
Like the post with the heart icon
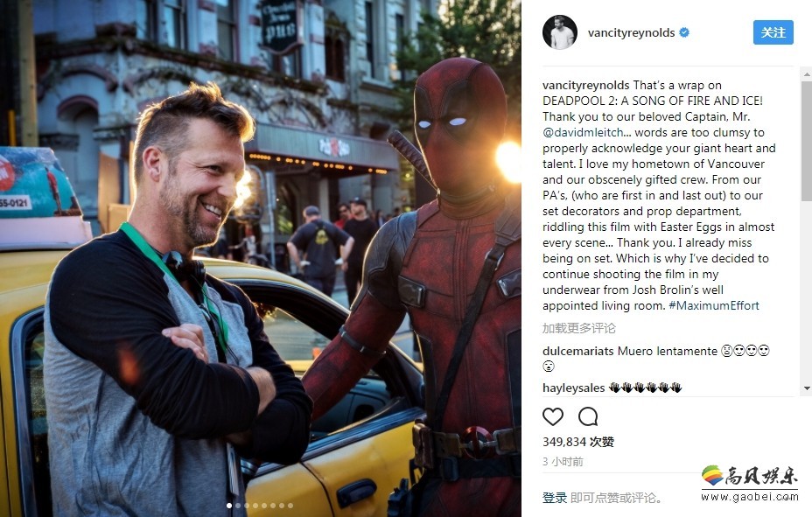[x=552, y=416]
